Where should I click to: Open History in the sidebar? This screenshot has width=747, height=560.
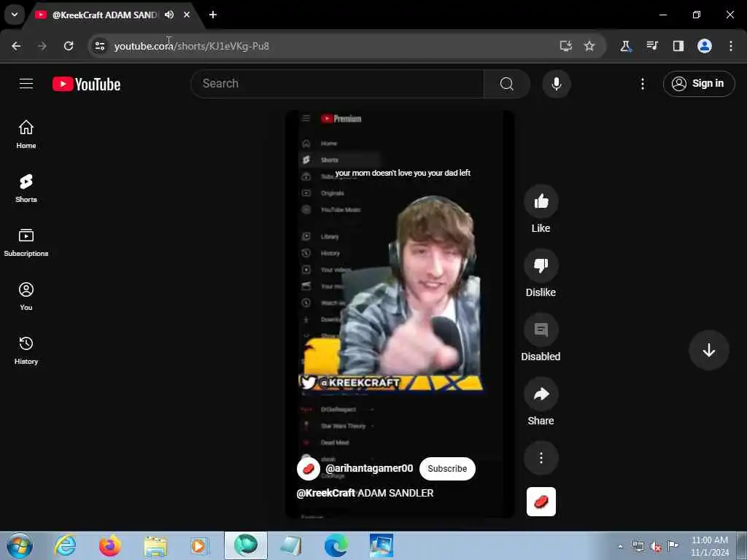pos(26,350)
